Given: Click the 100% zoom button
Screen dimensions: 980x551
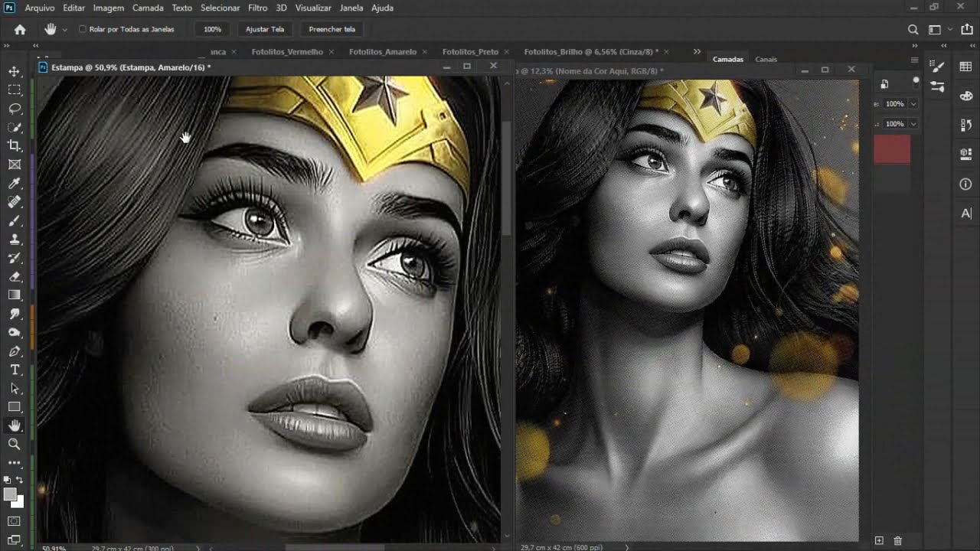Looking at the screenshot, I should tap(212, 29).
